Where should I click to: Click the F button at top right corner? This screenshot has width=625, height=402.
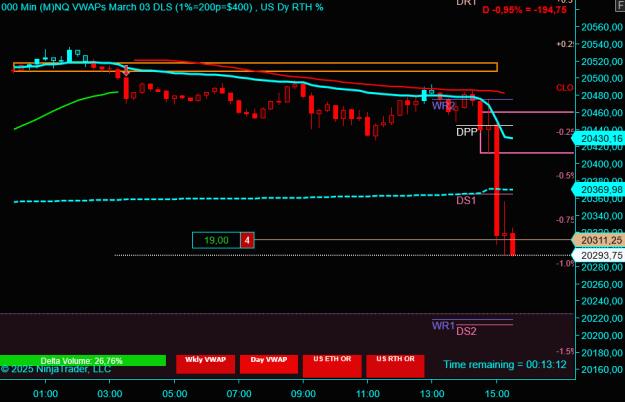(x=621, y=6)
